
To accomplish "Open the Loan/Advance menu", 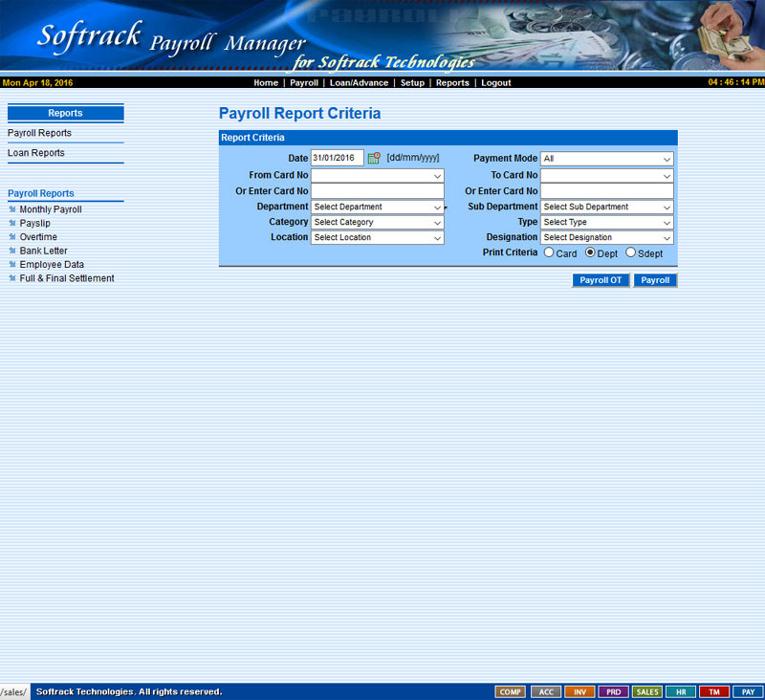I will click(x=359, y=83).
